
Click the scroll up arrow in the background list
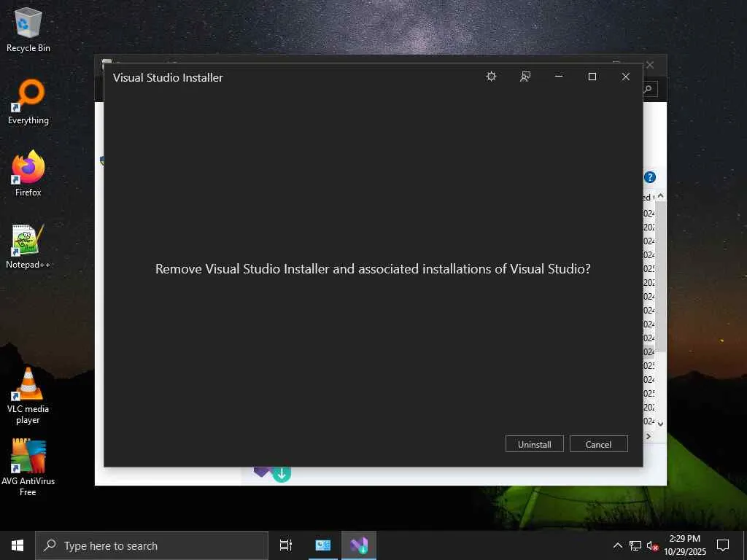(x=660, y=196)
